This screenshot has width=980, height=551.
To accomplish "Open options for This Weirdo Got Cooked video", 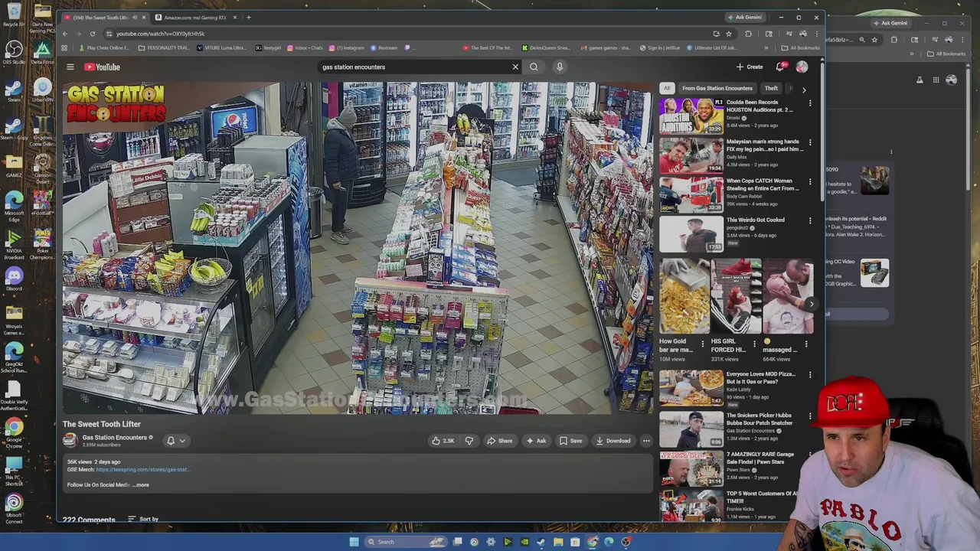I will click(810, 221).
